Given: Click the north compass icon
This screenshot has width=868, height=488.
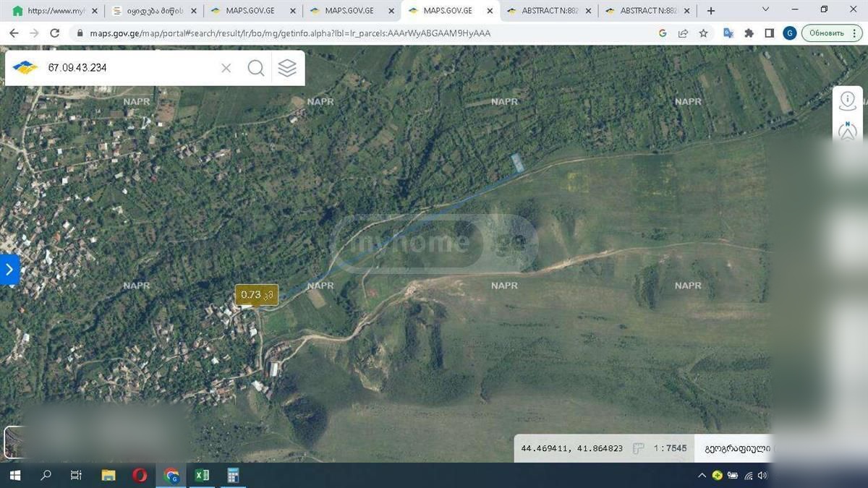Looking at the screenshot, I should pos(848,131).
